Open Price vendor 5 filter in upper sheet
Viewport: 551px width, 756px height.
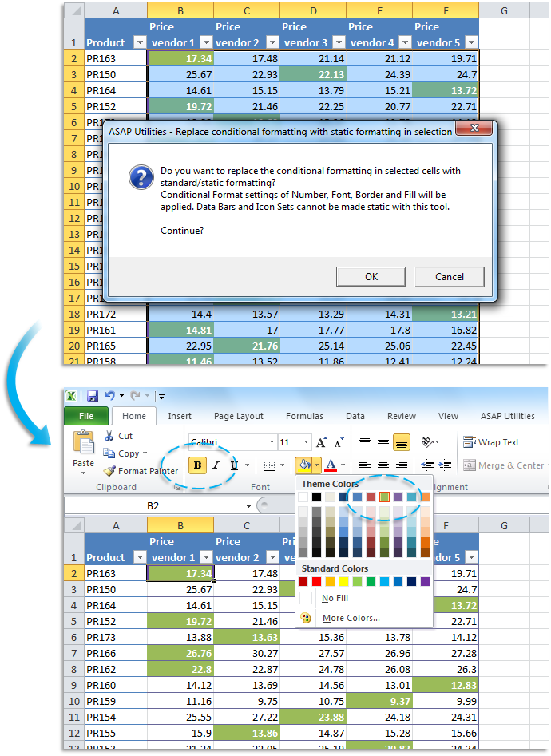[471, 42]
